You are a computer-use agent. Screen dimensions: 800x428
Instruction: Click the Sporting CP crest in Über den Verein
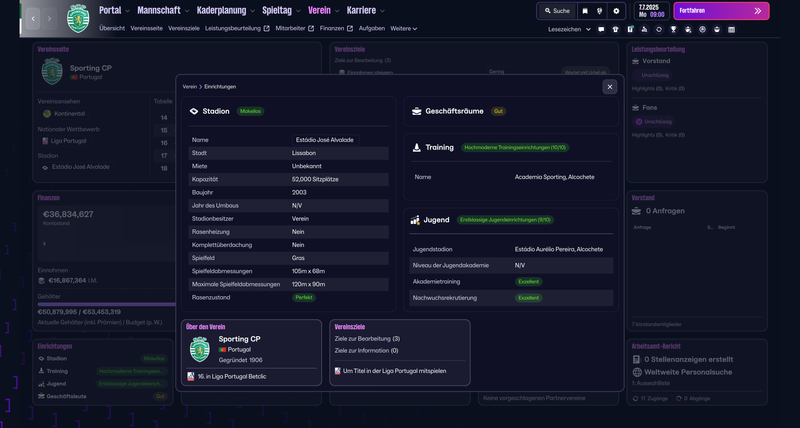pos(200,349)
